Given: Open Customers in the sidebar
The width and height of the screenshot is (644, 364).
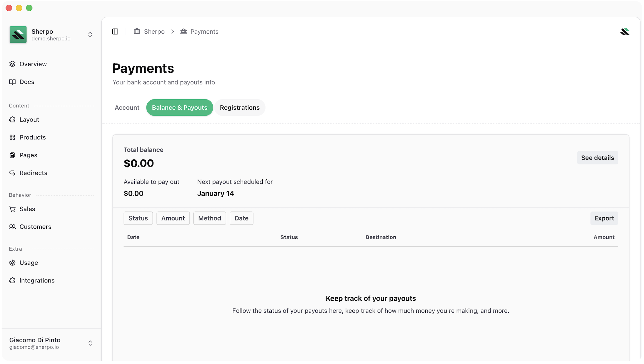Looking at the screenshot, I should point(35,227).
